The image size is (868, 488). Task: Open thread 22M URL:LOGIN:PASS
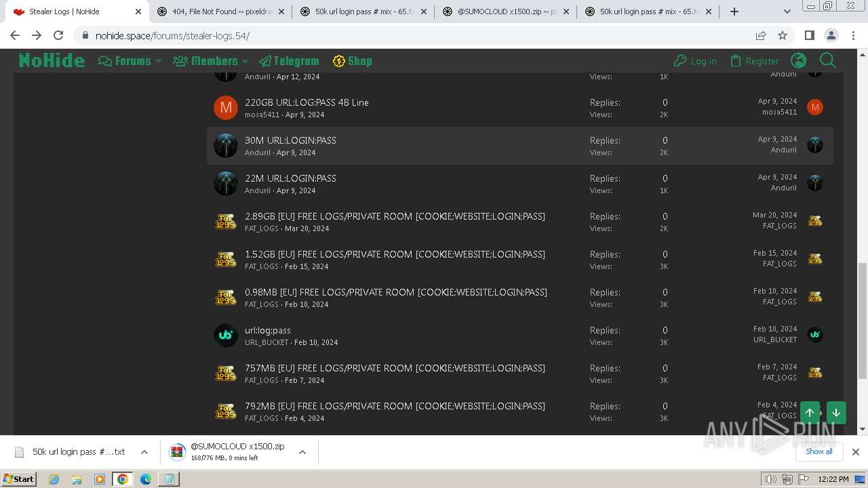[x=290, y=178]
